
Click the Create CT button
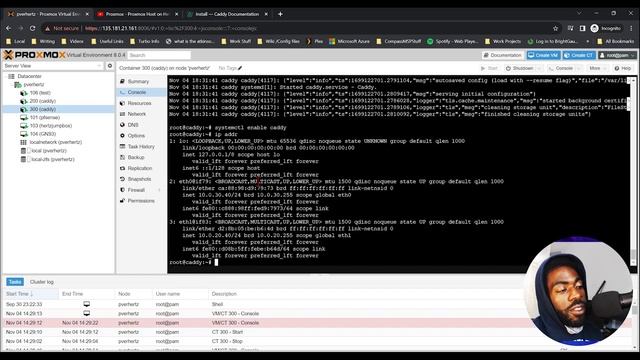pyautogui.click(x=578, y=55)
